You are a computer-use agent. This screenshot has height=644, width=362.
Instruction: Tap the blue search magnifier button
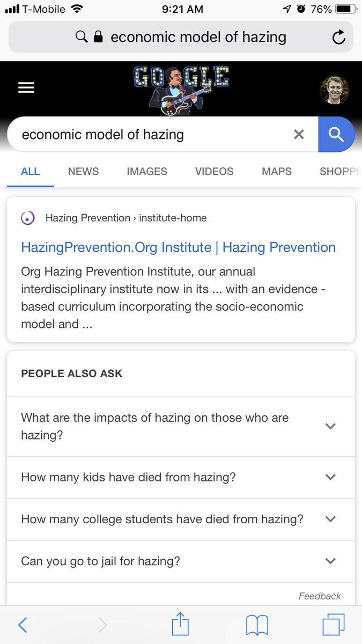click(336, 134)
